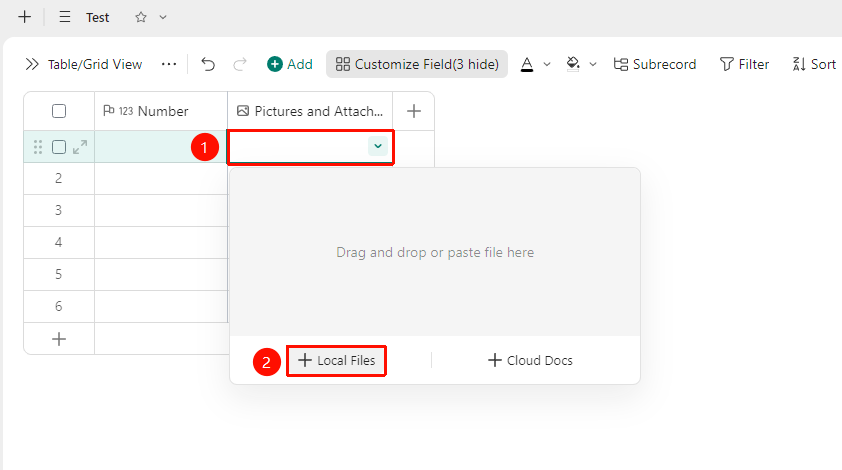Viewport: 842px width, 470px height.
Task: Select row number 3
Action: click(x=59, y=210)
